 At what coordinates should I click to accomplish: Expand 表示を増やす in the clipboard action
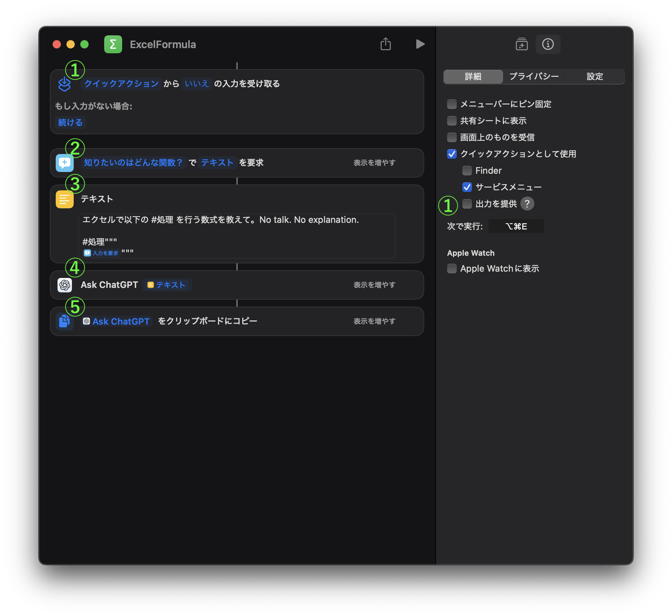click(374, 321)
